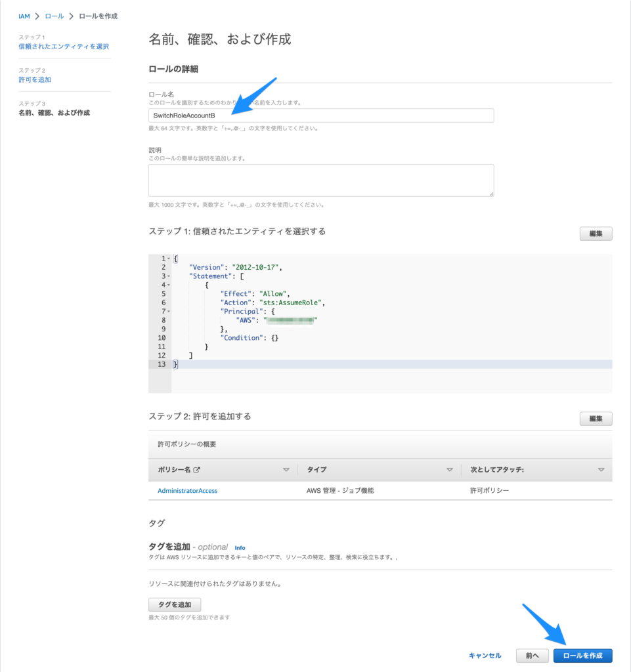This screenshot has width=631, height=672.
Task: Sort the policy table by タイプ
Action: (x=450, y=469)
